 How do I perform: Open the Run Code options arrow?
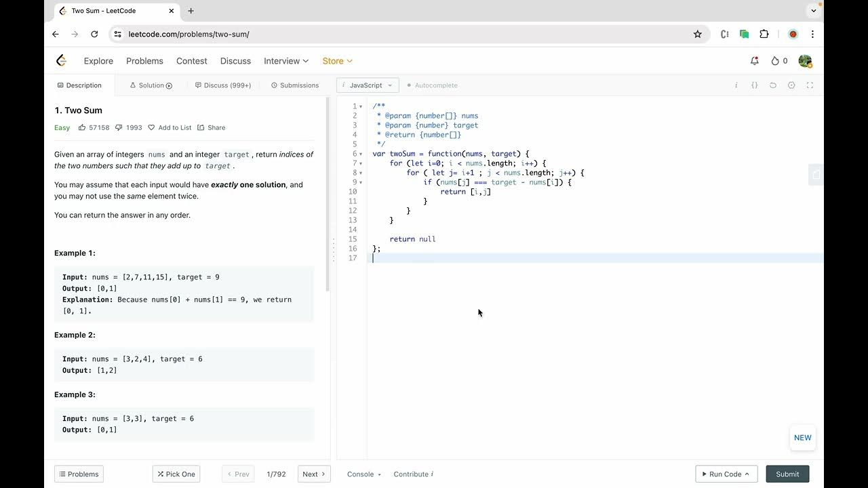point(747,474)
